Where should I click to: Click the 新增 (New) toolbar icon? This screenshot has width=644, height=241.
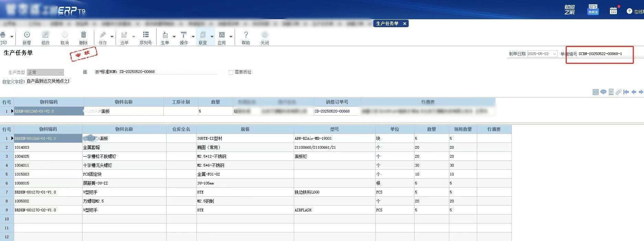[27, 35]
